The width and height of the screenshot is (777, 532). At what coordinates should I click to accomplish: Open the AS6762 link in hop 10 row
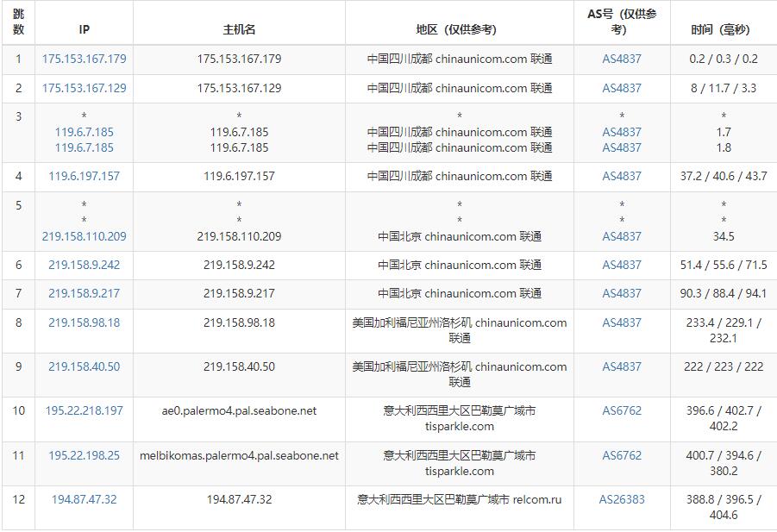[x=622, y=410]
